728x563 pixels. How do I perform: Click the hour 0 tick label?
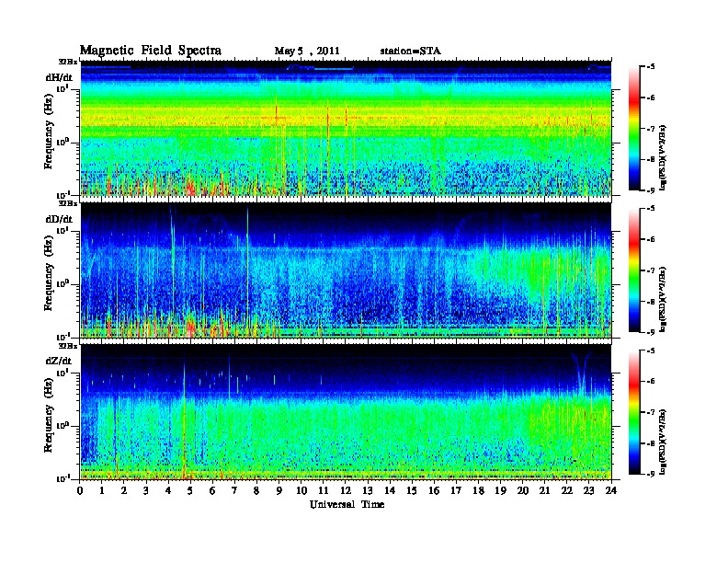80,491
